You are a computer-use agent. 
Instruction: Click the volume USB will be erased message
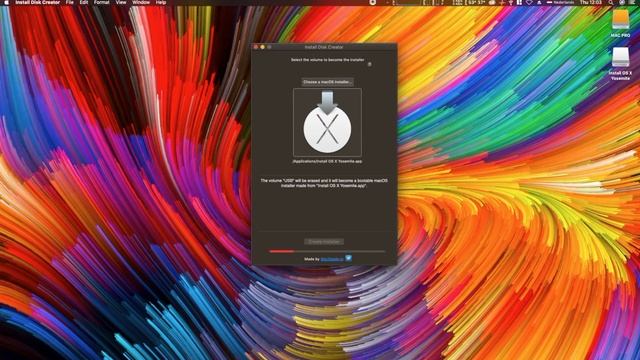click(324, 183)
